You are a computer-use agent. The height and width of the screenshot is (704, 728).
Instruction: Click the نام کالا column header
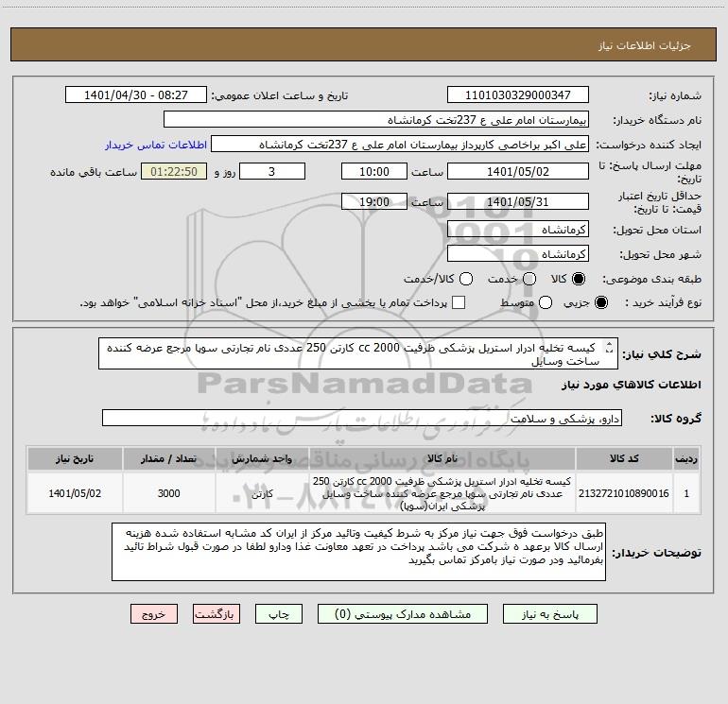click(442, 458)
